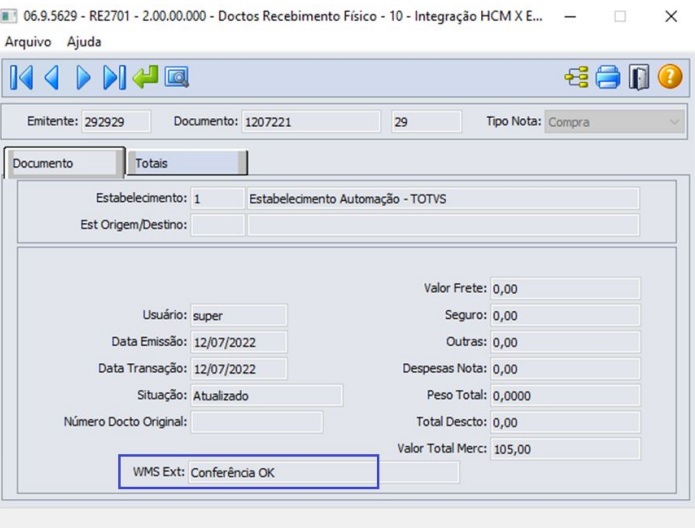Image resolution: width=695 pixels, height=528 pixels.
Task: Click the Tipo Nota label
Action: click(514, 121)
